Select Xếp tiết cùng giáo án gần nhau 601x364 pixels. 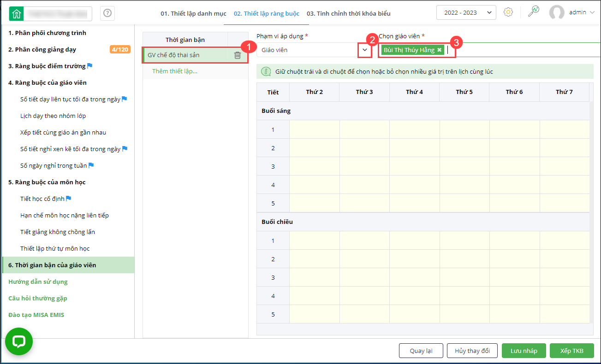click(63, 133)
